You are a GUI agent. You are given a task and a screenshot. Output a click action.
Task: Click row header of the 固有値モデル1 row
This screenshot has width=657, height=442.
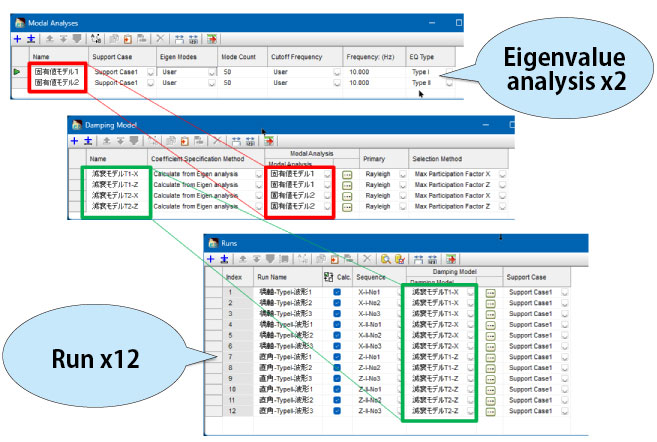coord(19,72)
